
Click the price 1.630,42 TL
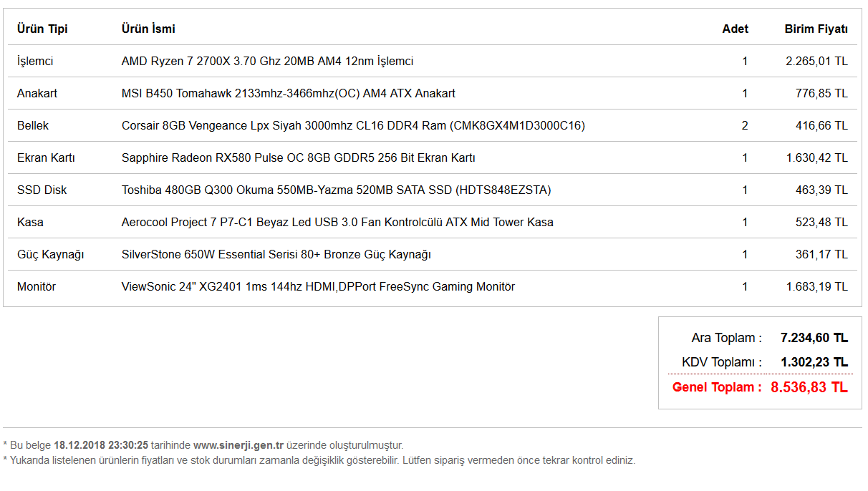[816, 158]
